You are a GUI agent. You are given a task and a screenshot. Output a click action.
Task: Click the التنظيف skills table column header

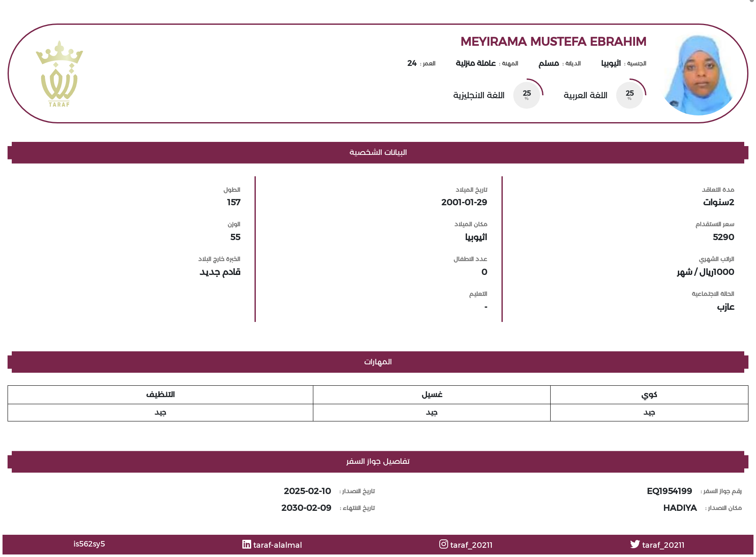pyautogui.click(x=160, y=395)
